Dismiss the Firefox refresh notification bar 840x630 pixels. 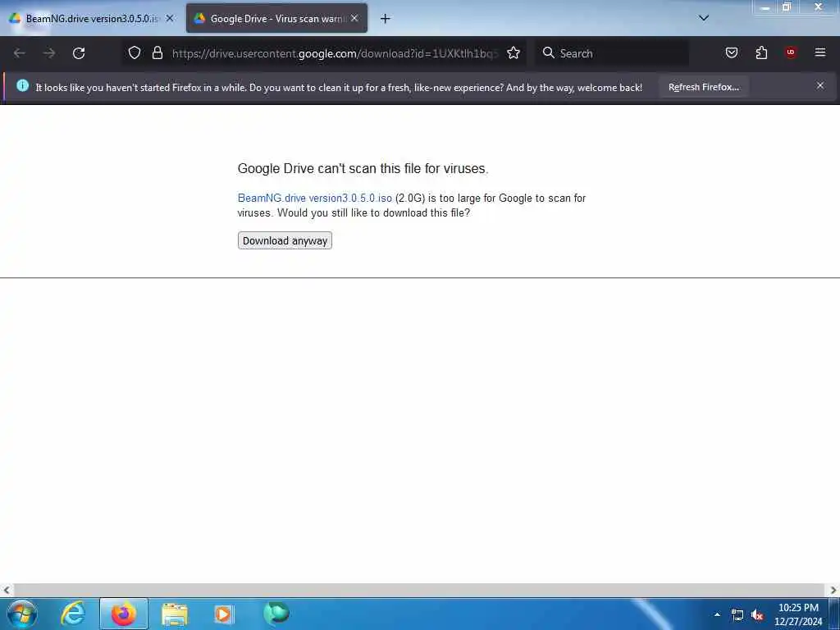(x=820, y=85)
